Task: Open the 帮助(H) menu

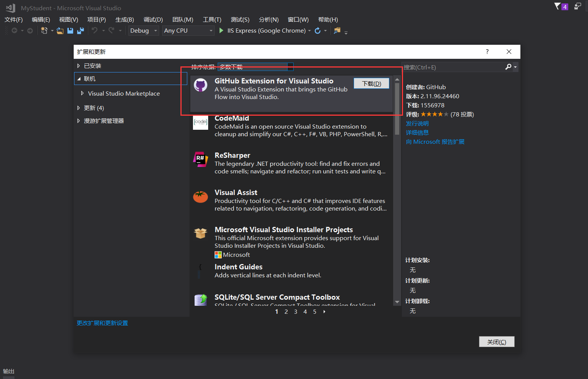Action: coord(328,20)
